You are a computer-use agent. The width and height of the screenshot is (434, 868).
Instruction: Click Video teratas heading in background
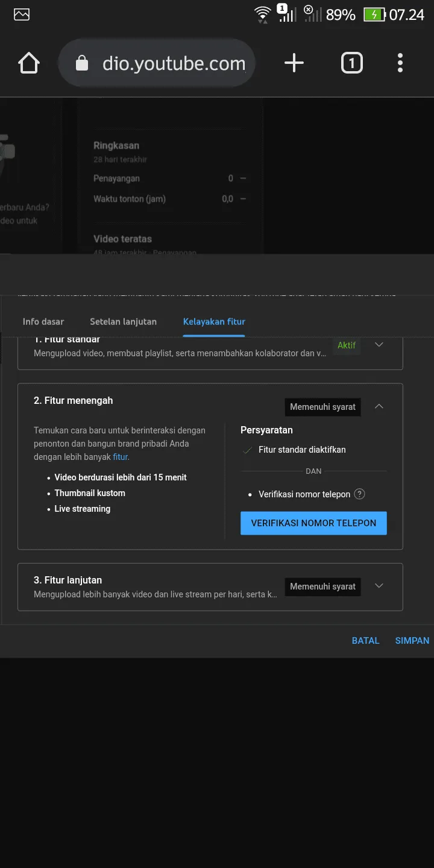pyautogui.click(x=123, y=239)
